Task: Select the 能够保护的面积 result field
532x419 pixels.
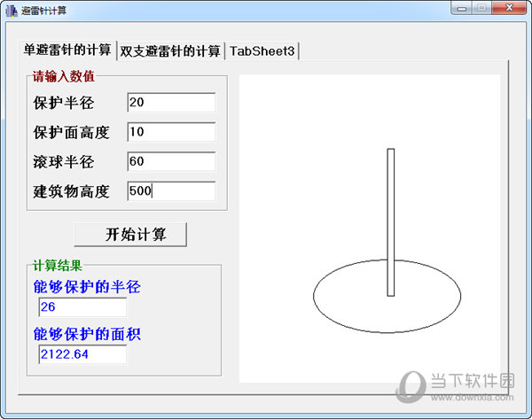Action: click(x=82, y=354)
